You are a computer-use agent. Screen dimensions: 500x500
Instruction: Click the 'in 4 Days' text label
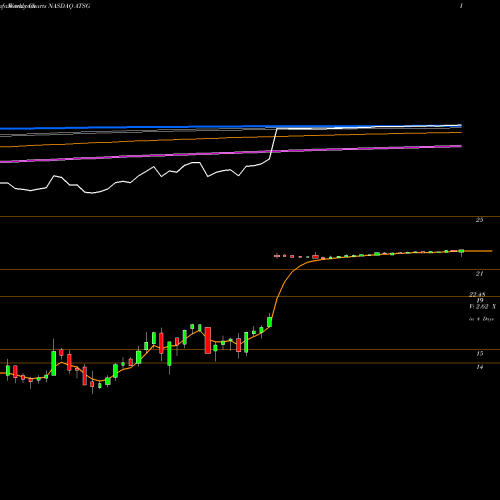[x=481, y=319]
